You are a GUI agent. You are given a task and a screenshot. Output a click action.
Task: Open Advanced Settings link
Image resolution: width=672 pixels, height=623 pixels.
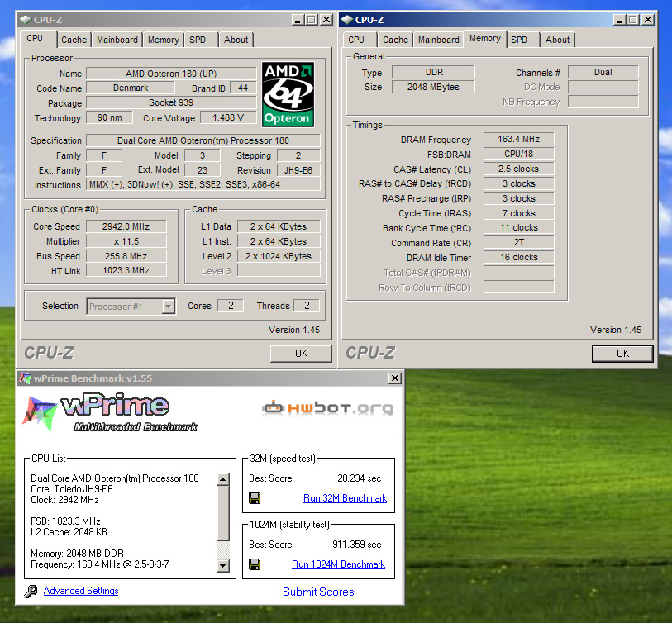click(81, 591)
